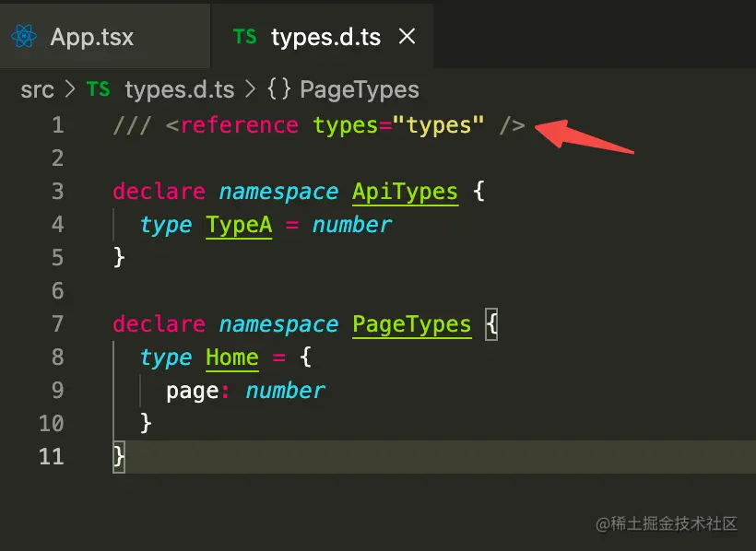
Task: Switch to the App.tsx tab
Action: (x=91, y=37)
